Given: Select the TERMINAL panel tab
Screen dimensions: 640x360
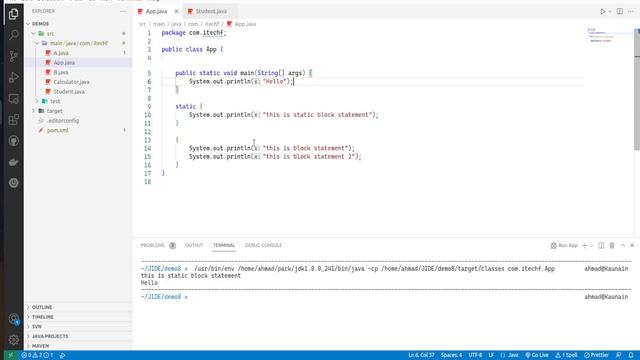Looking at the screenshot, I should click(224, 245).
